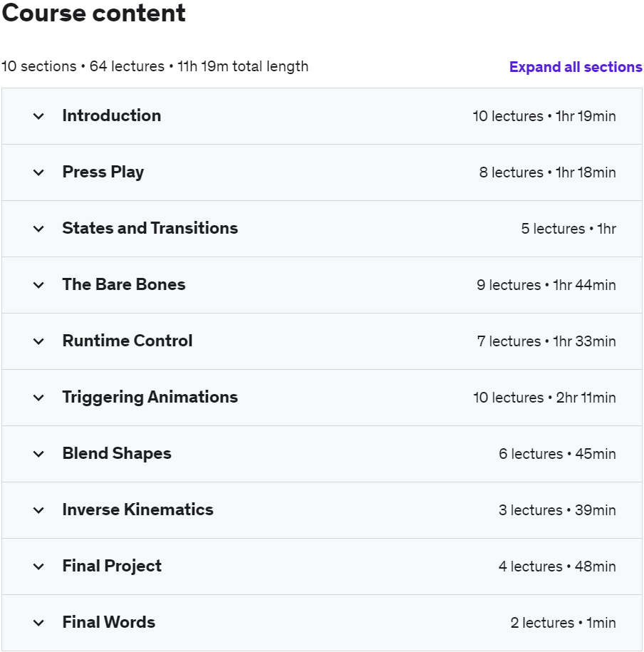
Task: Open the Press Play section title
Action: (103, 172)
